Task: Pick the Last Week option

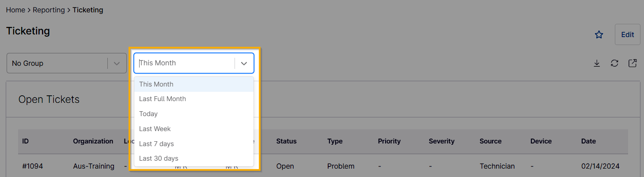Action: 155,129
